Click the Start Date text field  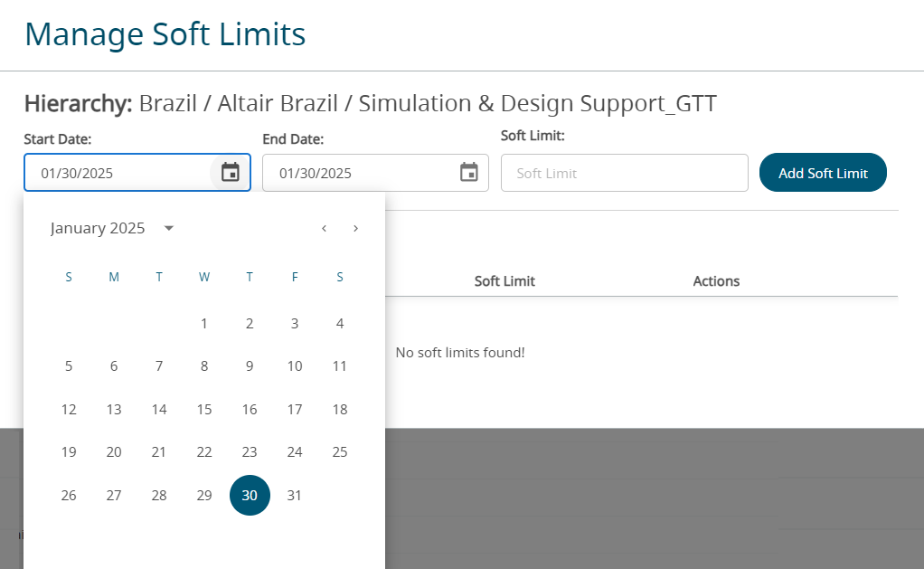(118, 173)
